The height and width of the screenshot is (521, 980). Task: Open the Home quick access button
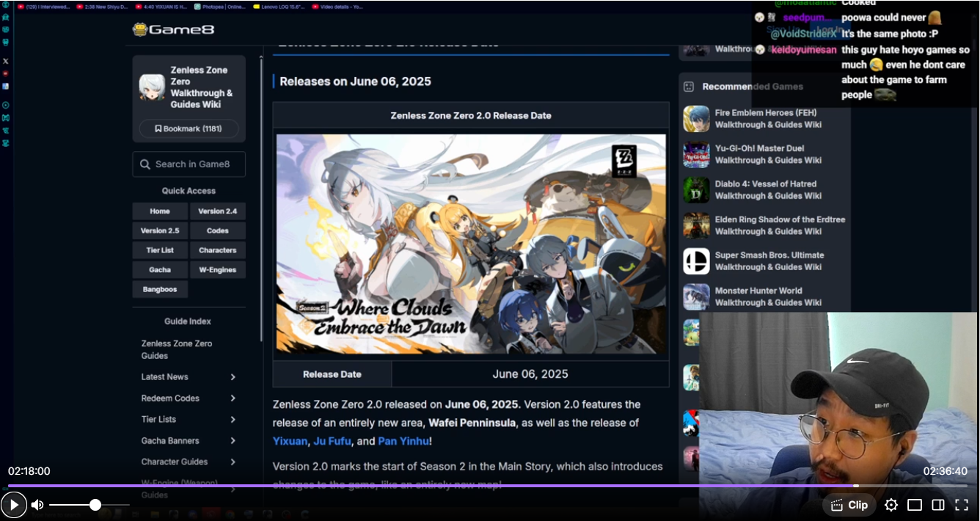tap(160, 211)
